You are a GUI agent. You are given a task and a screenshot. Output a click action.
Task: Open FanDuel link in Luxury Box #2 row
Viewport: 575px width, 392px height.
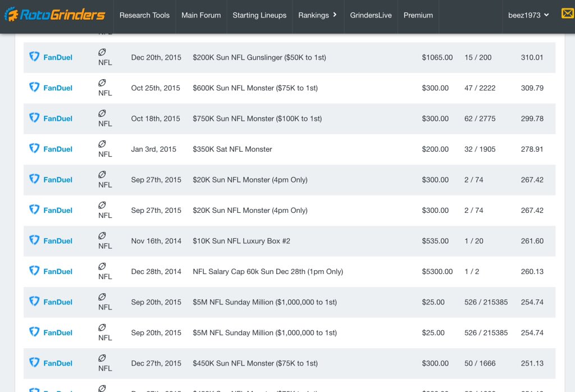tap(58, 241)
